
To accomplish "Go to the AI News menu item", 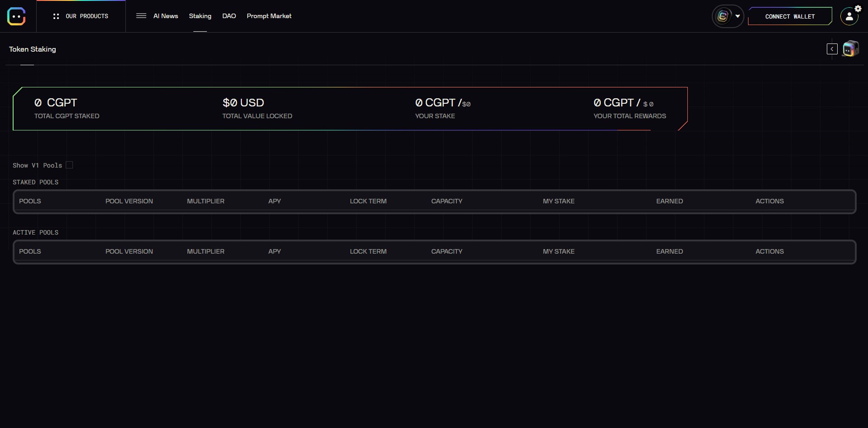I will click(x=166, y=16).
